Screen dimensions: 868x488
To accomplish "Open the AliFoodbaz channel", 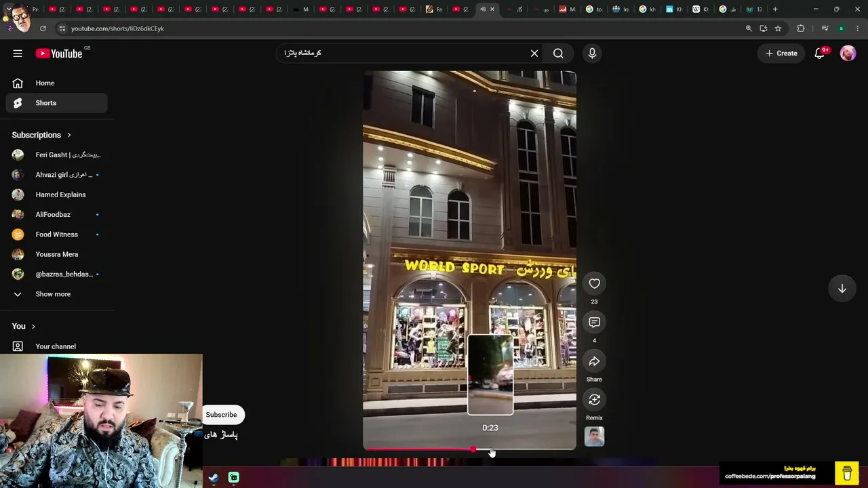I will (x=57, y=215).
